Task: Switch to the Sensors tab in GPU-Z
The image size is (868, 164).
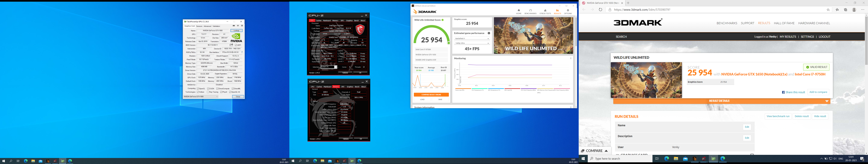Action: pyautogui.click(x=199, y=26)
